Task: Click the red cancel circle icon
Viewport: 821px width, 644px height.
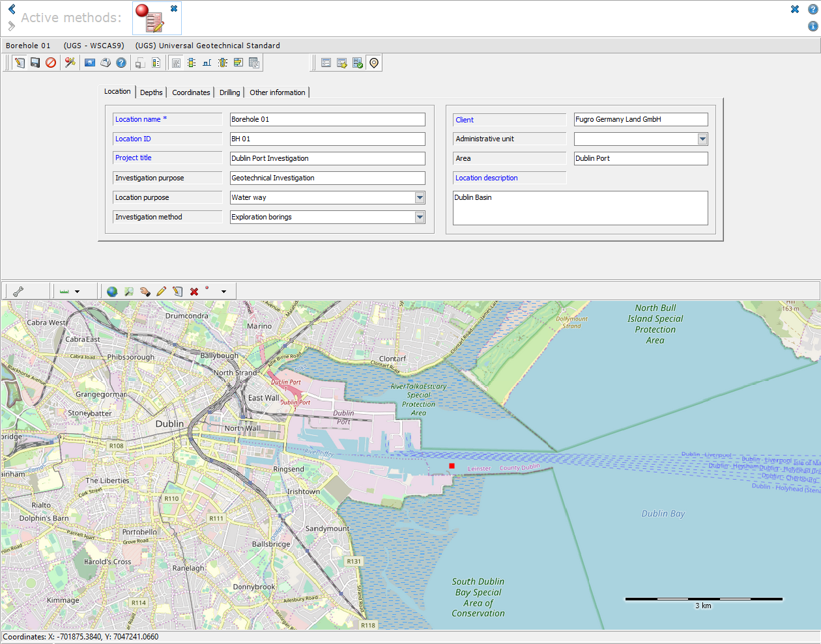Action: [51, 63]
